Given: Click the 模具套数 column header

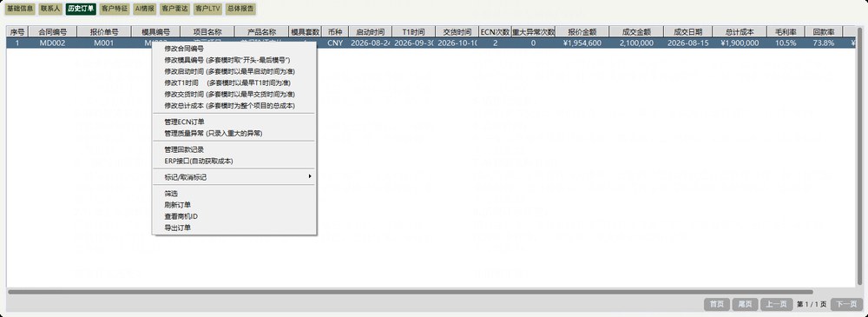Looking at the screenshot, I should 306,32.
